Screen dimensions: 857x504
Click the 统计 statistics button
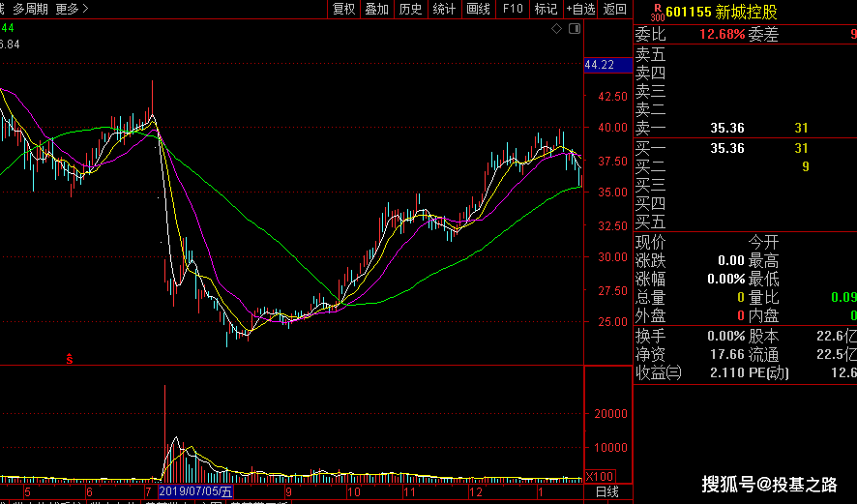(444, 9)
